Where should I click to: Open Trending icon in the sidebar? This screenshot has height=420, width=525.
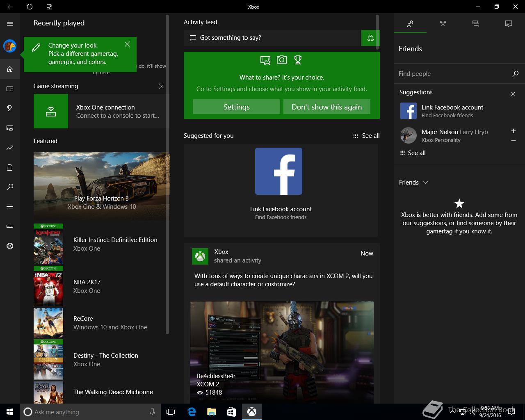(10, 148)
